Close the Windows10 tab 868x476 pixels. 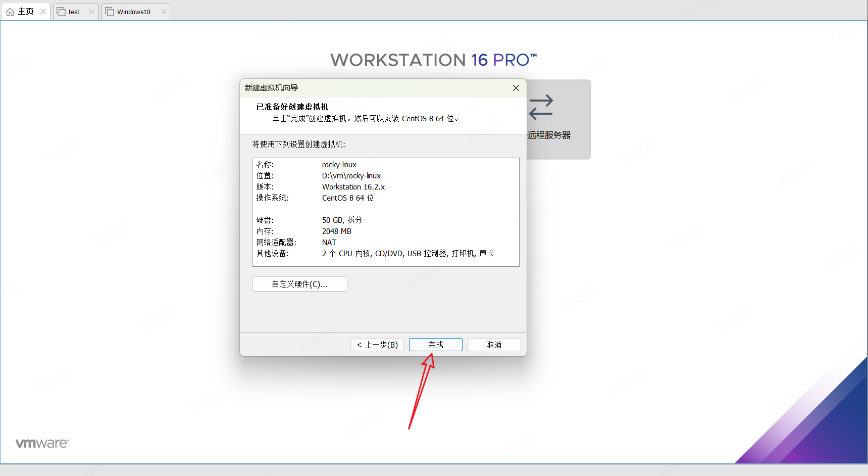(x=164, y=11)
